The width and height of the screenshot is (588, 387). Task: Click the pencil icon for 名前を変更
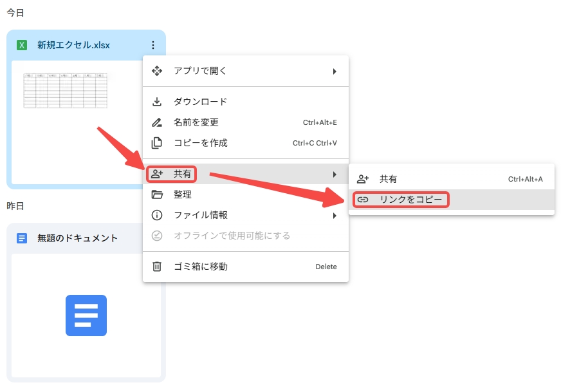tap(157, 122)
